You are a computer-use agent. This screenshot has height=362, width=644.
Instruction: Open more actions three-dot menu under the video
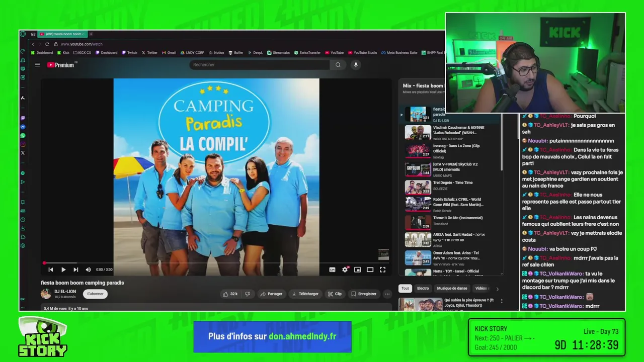click(x=387, y=294)
